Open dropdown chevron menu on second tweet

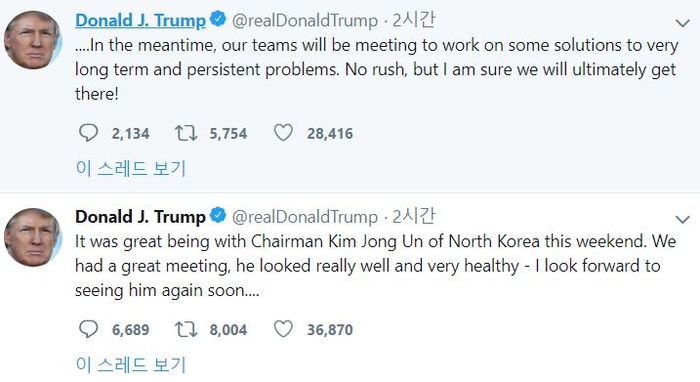pos(683,219)
